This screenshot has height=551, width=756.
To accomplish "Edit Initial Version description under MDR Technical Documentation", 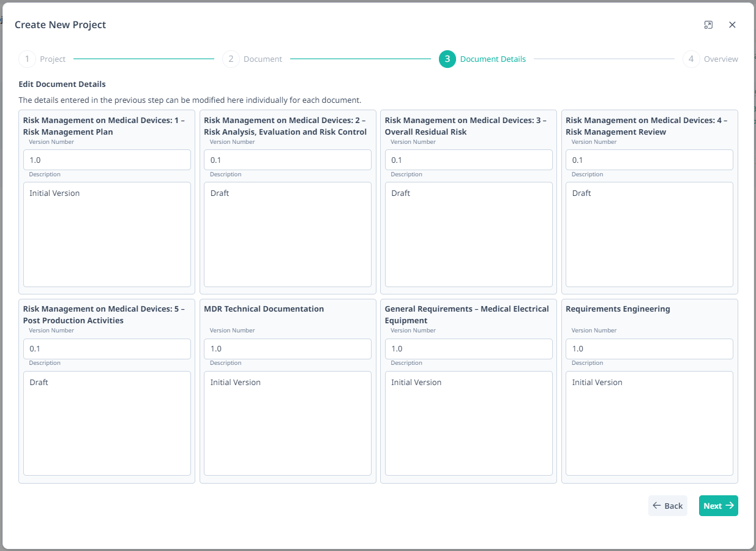I will click(x=287, y=422).
